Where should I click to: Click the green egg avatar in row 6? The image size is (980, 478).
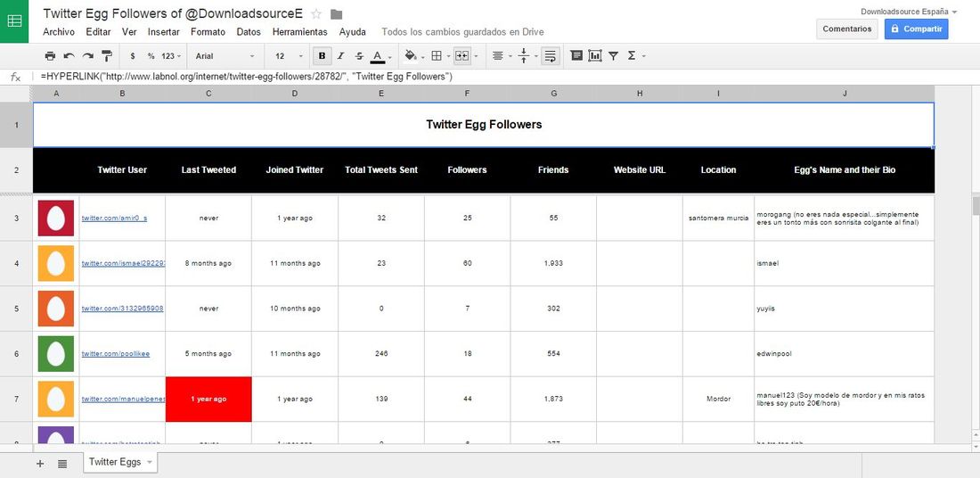[x=55, y=354]
